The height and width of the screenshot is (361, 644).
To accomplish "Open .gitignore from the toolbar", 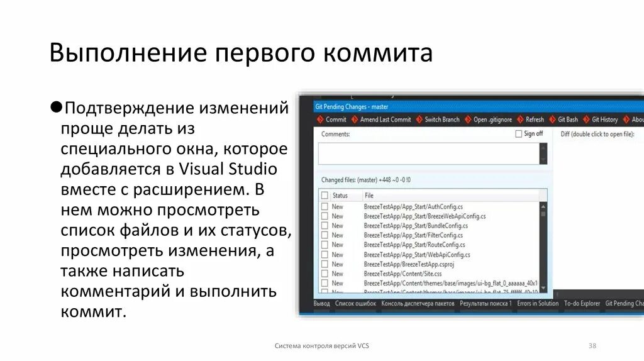I will tap(488, 119).
